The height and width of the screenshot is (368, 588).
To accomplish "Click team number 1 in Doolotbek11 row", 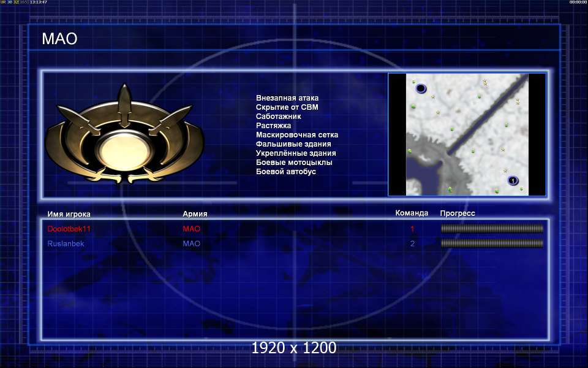I will [x=412, y=229].
